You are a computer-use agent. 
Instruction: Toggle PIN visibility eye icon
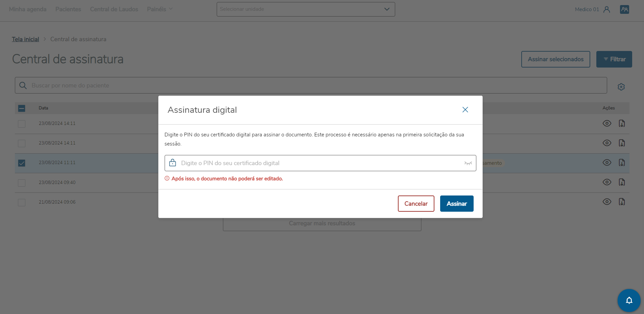(x=468, y=163)
